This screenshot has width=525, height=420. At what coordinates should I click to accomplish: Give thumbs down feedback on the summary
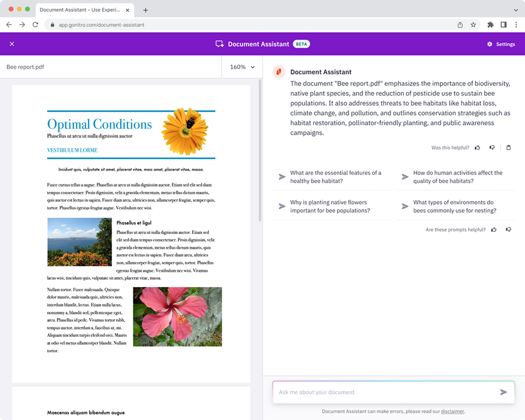tap(492, 147)
